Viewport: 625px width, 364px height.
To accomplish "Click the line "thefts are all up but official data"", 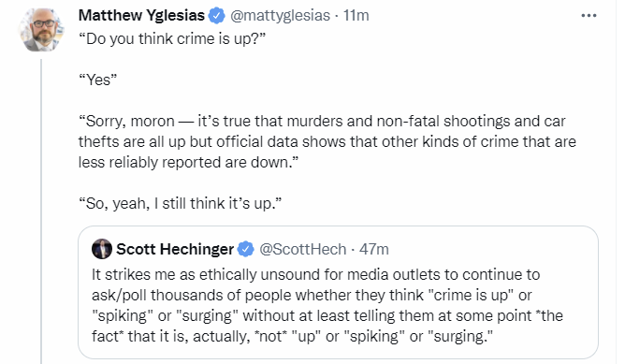I will (327, 141).
